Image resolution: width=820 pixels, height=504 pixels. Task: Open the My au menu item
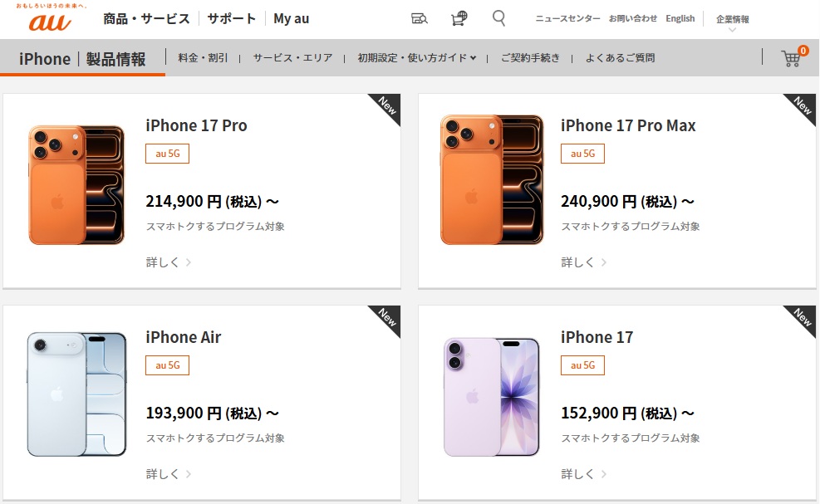(292, 19)
